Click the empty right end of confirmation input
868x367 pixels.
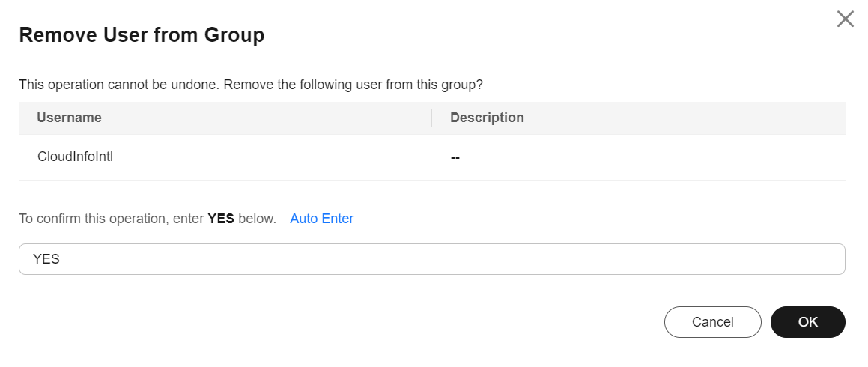pyautogui.click(x=786, y=259)
